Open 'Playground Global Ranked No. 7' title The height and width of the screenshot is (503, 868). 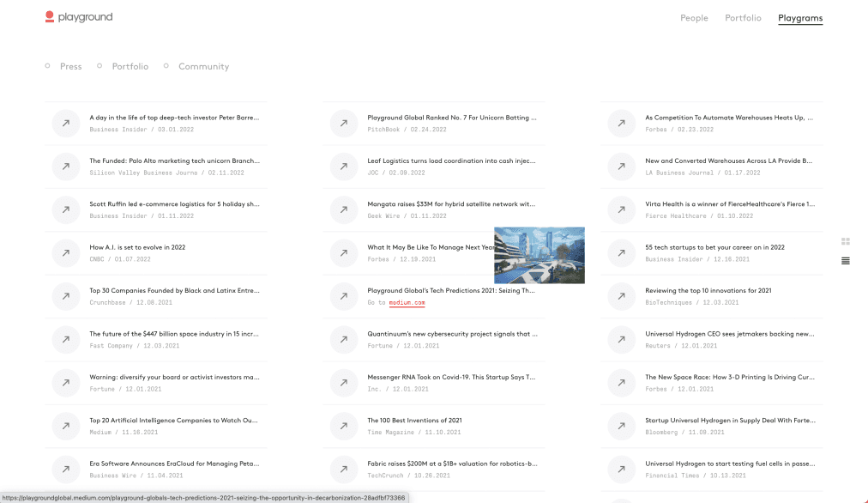452,118
